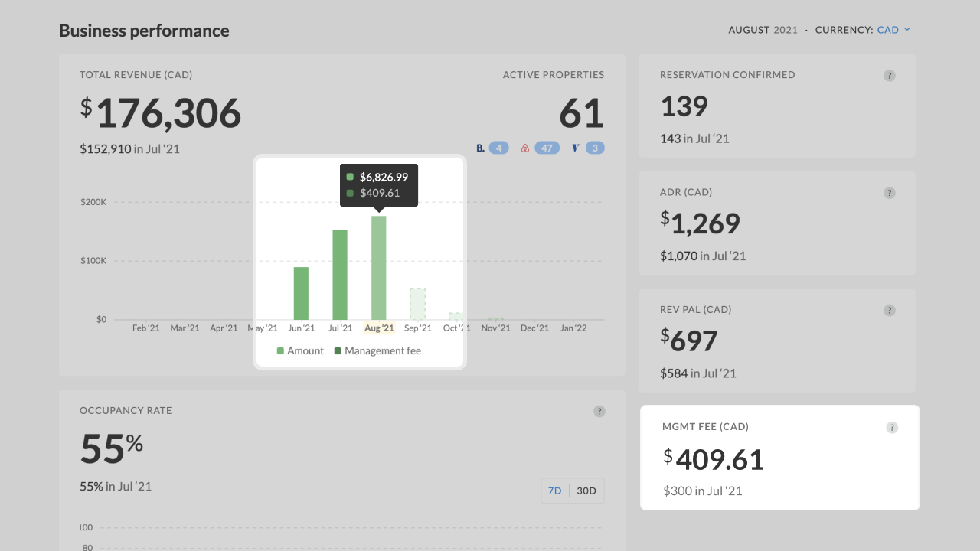Select the Jul '21 revenue bar
Screen dimensions: 980x551
point(340,274)
